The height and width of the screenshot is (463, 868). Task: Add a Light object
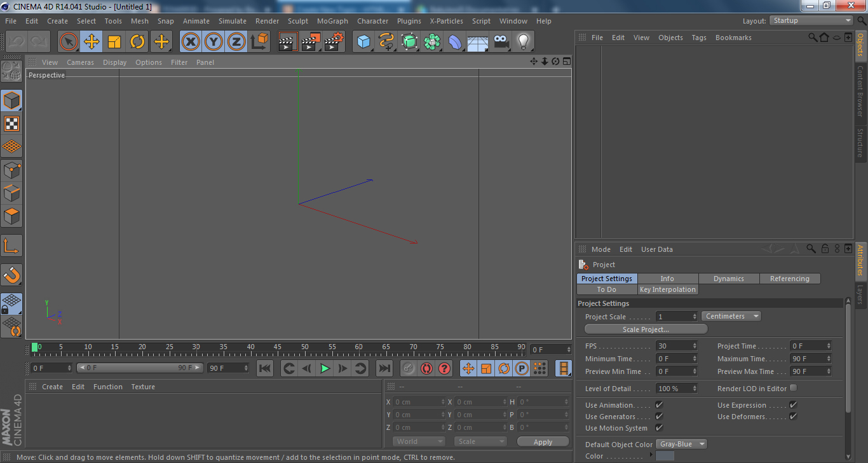click(523, 42)
